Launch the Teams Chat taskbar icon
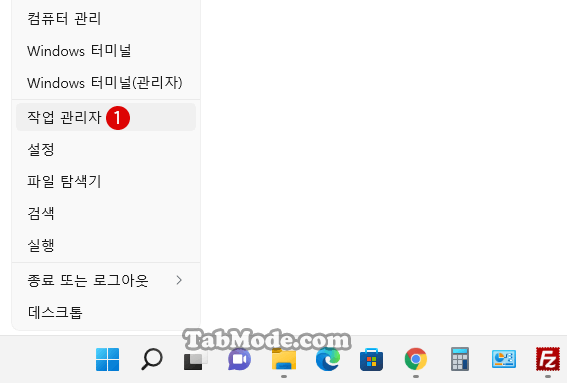Image resolution: width=567 pixels, height=390 pixels. [239, 359]
